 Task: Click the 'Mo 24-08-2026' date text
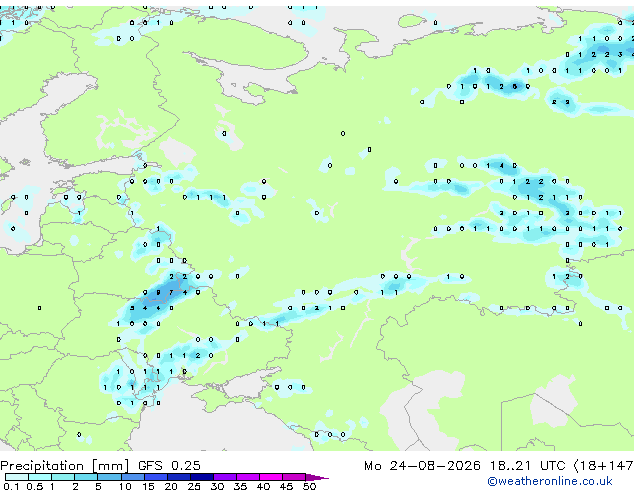[422, 466]
